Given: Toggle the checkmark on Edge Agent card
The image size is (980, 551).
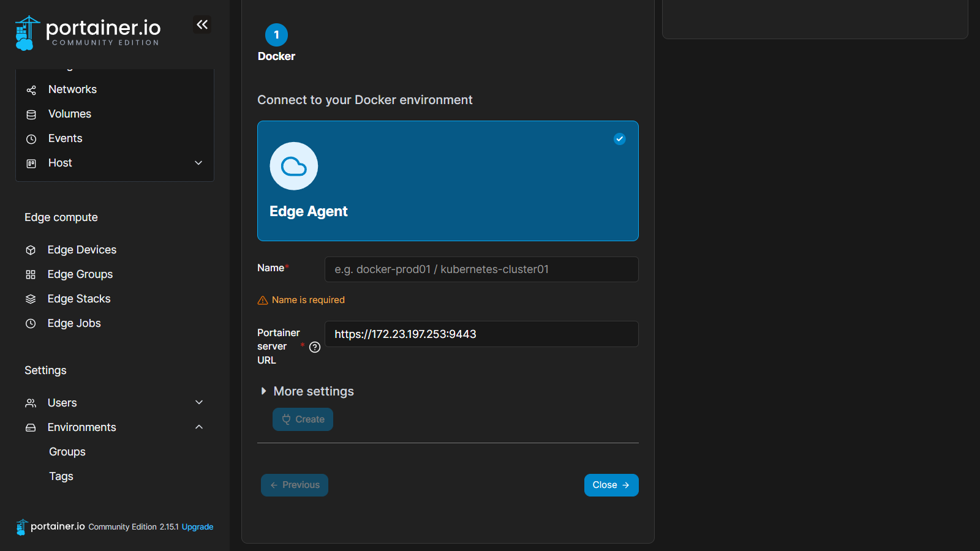Looking at the screenshot, I should pyautogui.click(x=619, y=139).
